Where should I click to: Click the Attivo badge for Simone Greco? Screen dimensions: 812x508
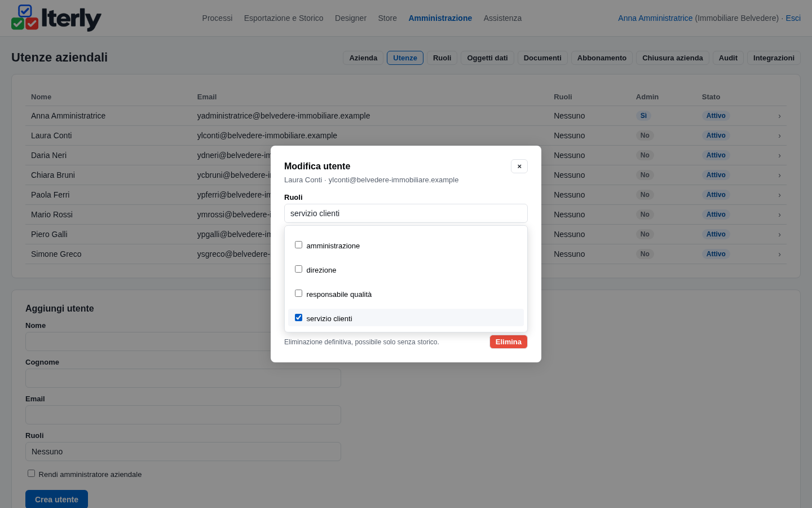[x=716, y=254]
